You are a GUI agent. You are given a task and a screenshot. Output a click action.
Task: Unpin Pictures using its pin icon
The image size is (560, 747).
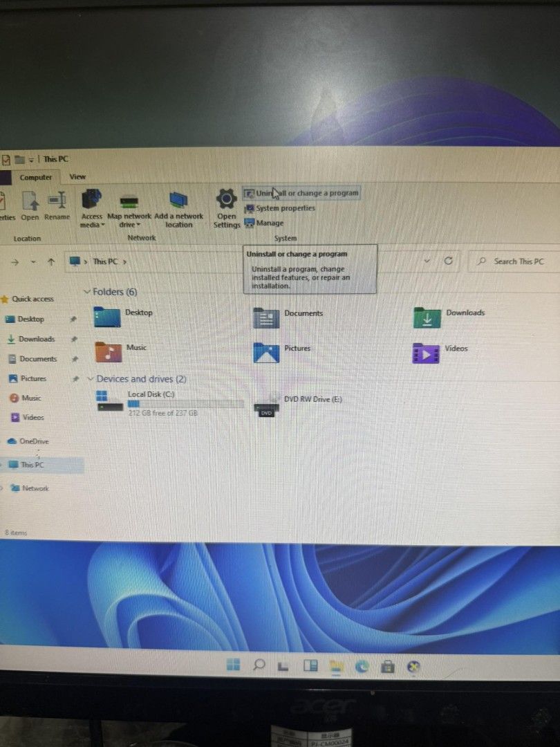[x=75, y=379]
